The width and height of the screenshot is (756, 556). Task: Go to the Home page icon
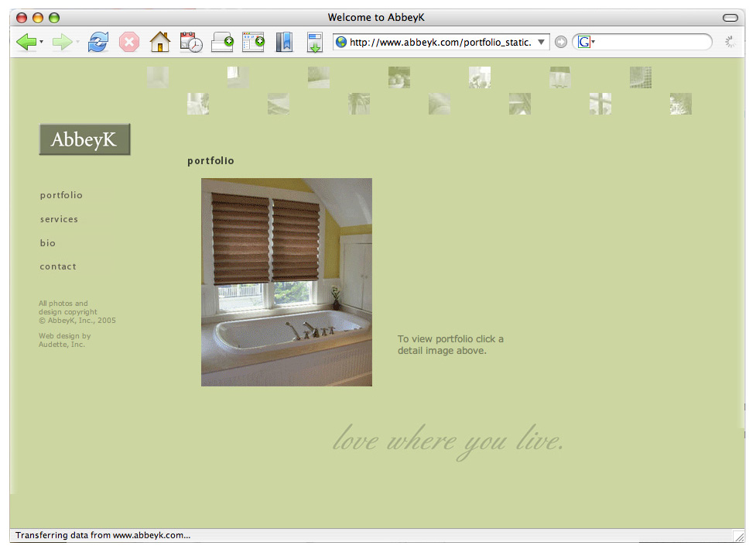159,43
